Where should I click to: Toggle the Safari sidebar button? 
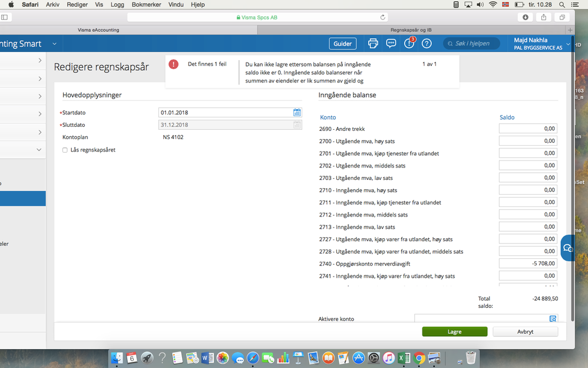click(5, 17)
